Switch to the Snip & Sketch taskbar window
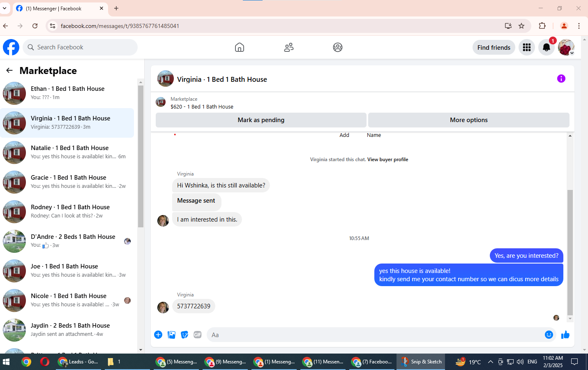Viewport: 588px width, 370px height. [x=421, y=362]
